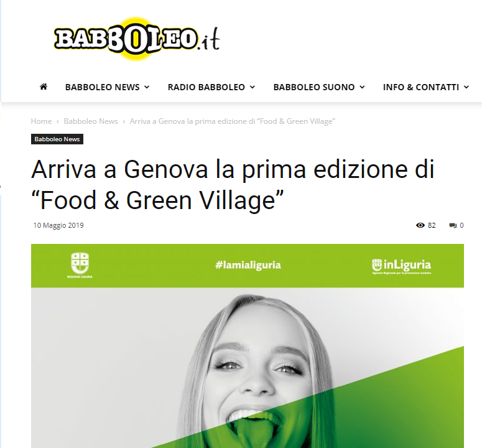The image size is (482, 448).
Task: Open the RADIO BABBOLEO menu item
Action: (x=206, y=87)
